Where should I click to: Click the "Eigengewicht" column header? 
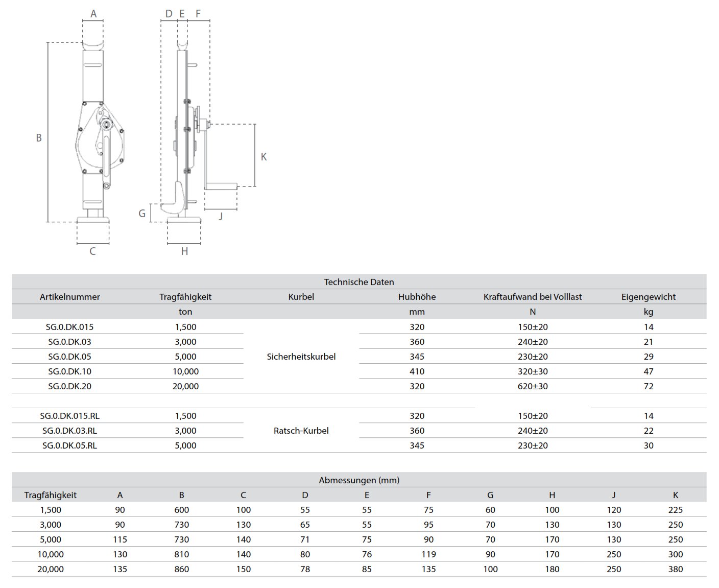[649, 297]
